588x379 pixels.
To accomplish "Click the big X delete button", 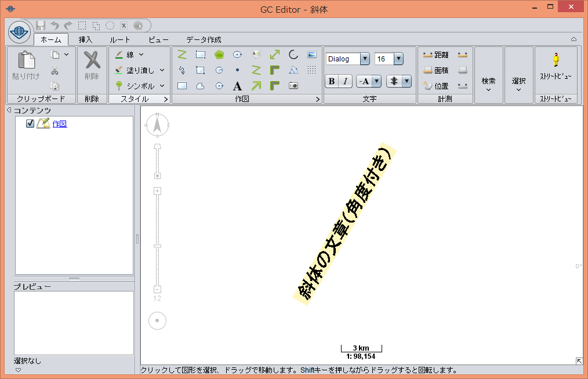I will point(92,60).
